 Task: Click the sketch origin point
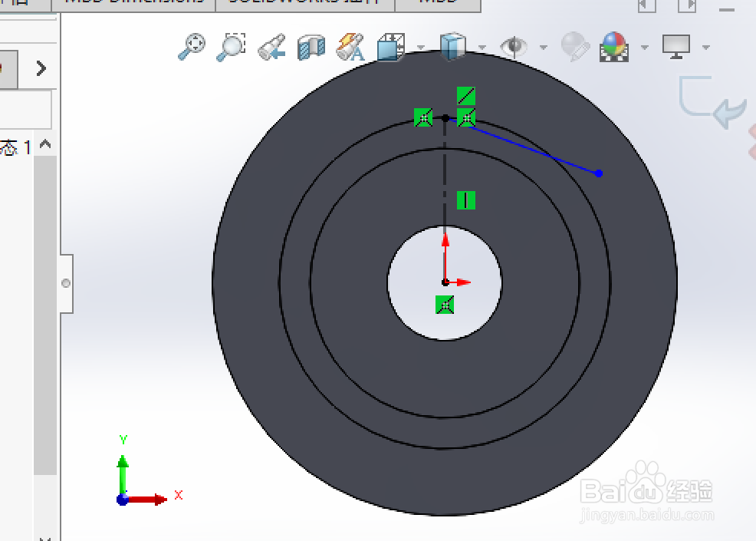pos(445,282)
